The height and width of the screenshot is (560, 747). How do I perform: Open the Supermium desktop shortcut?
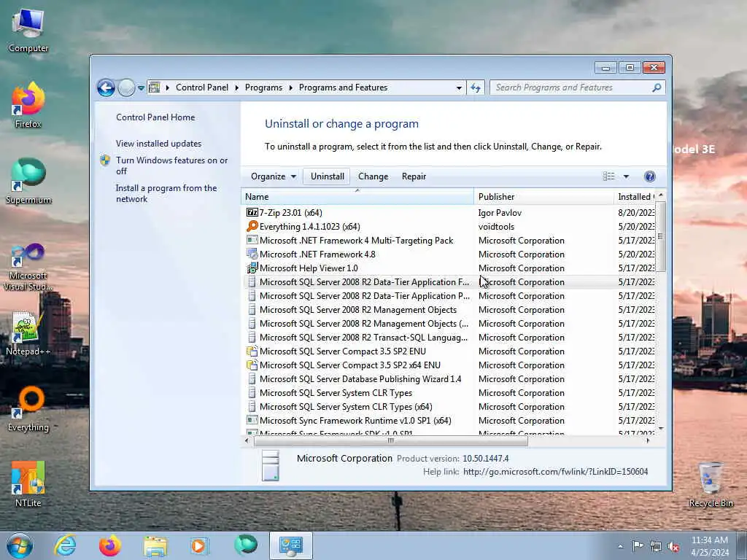click(28, 182)
